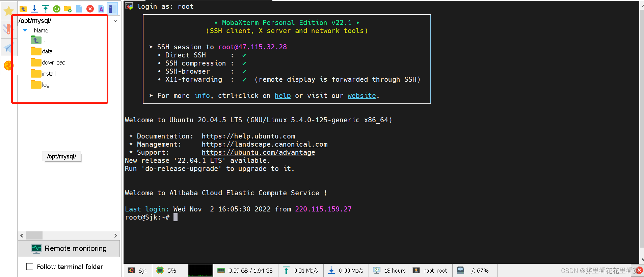Click the root root users entry

click(435, 271)
